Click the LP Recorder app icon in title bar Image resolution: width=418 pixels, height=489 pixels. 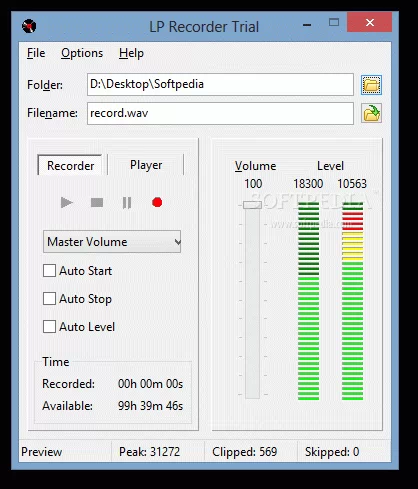click(29, 26)
